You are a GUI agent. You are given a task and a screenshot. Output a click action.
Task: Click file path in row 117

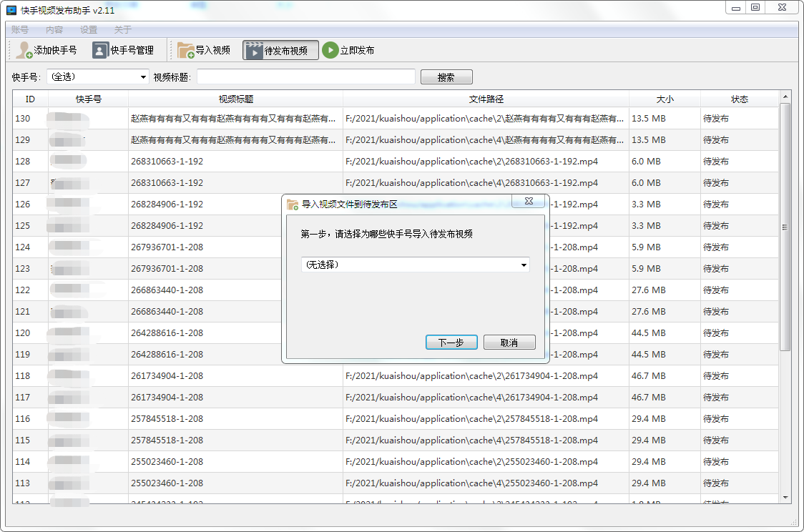[471, 397]
